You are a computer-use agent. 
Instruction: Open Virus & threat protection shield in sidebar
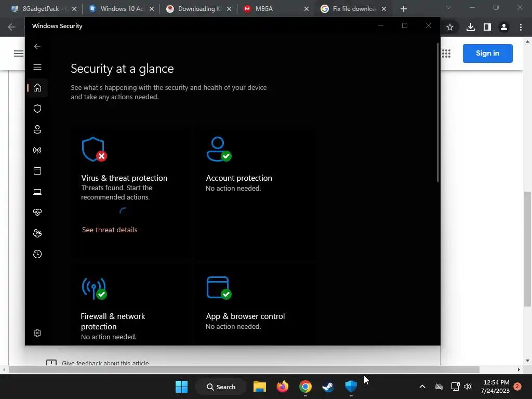(x=37, y=109)
